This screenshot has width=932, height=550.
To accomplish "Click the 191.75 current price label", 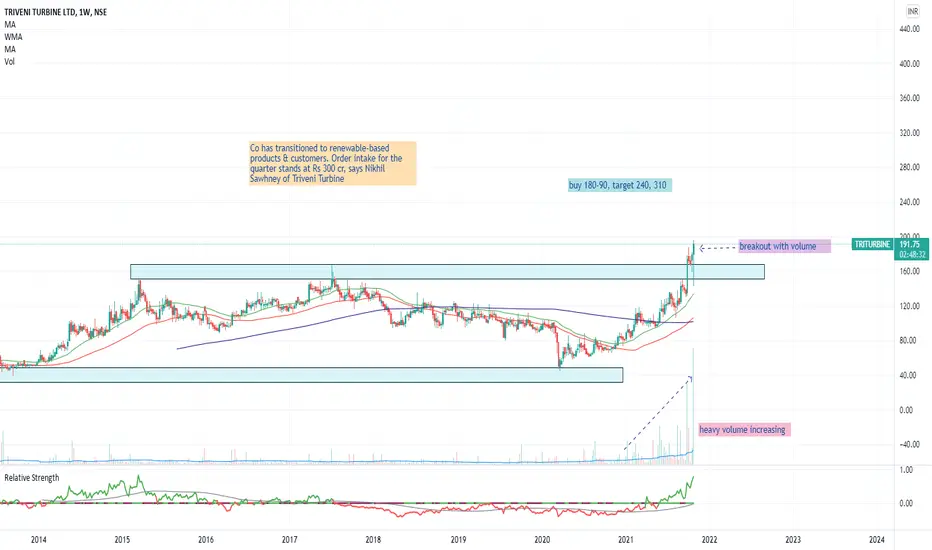I will [x=911, y=244].
